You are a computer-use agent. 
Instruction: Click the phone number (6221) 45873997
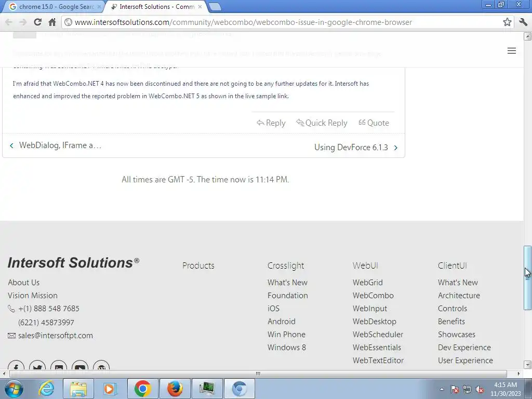[46, 323]
